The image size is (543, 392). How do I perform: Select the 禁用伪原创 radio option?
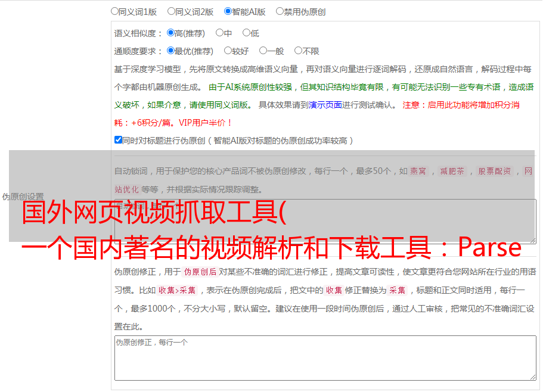pos(280,11)
